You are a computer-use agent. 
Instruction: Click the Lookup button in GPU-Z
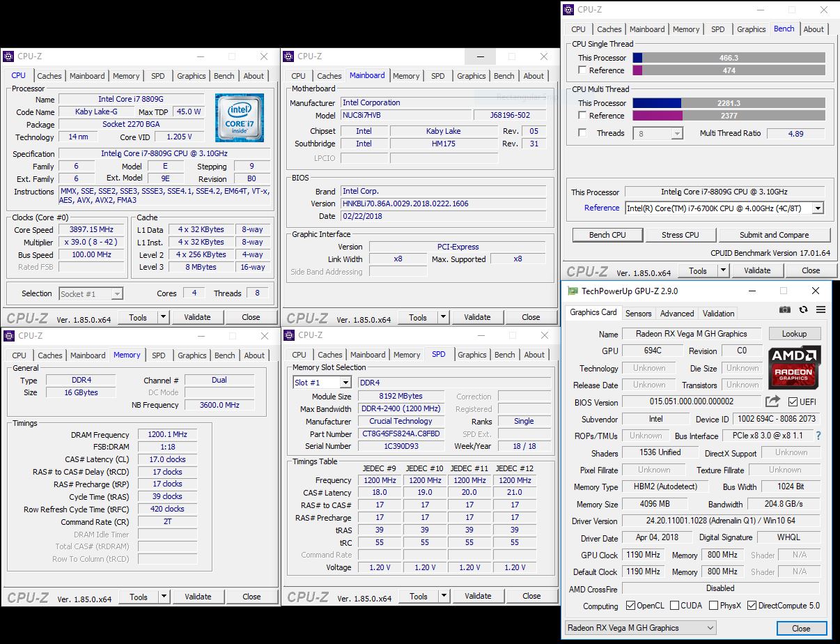pos(794,334)
